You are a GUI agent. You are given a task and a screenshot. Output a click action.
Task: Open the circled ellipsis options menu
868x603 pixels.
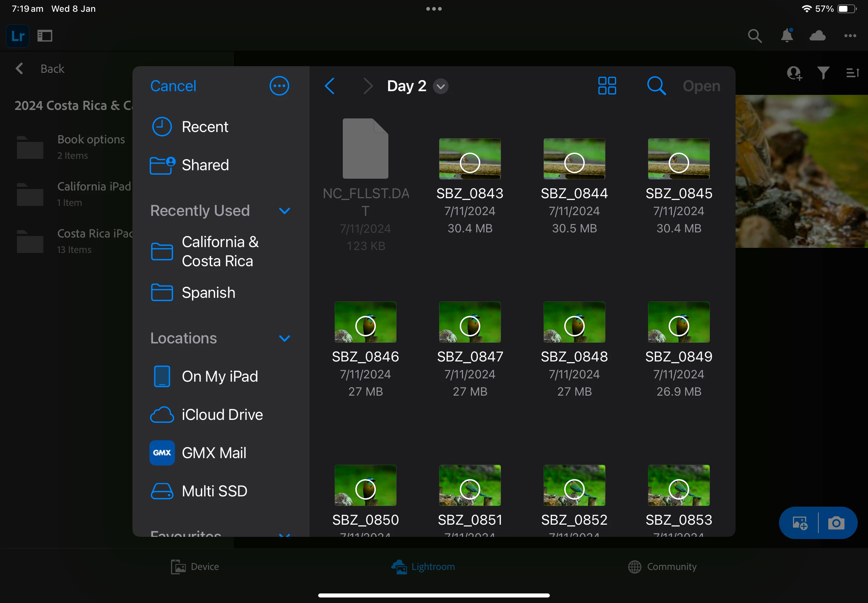(x=279, y=86)
